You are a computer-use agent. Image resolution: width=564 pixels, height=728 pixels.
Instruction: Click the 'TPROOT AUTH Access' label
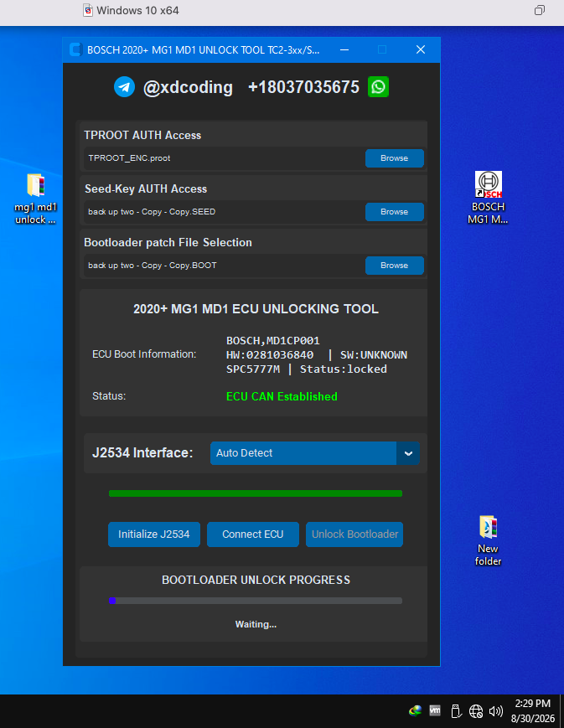click(x=142, y=135)
